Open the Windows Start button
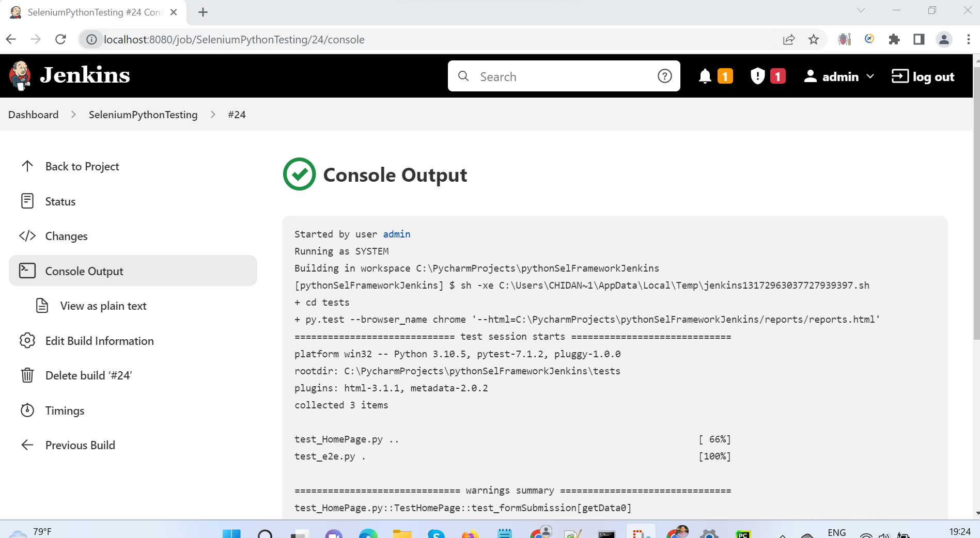The width and height of the screenshot is (980, 538). pyautogui.click(x=231, y=533)
